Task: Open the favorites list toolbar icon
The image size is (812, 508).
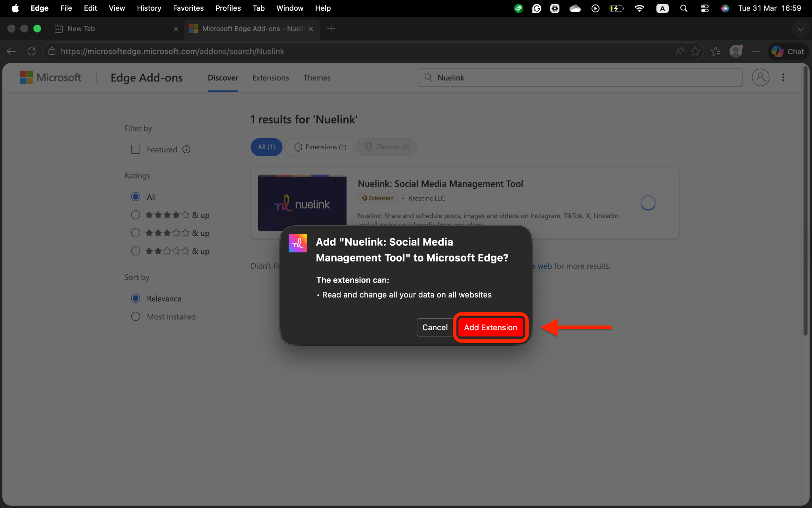Action: pos(716,51)
